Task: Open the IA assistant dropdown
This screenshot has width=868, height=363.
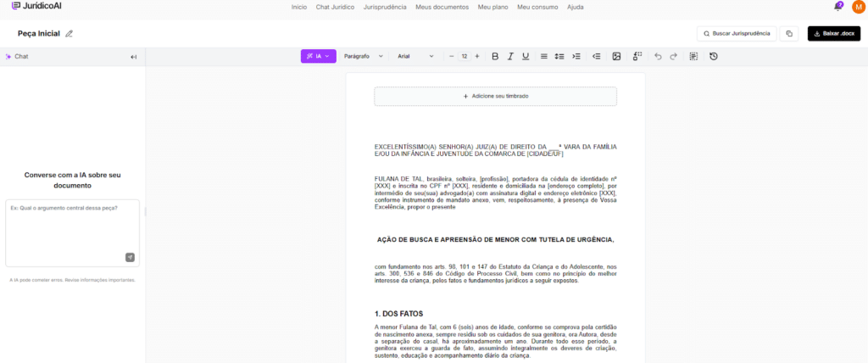Action: pyautogui.click(x=319, y=56)
